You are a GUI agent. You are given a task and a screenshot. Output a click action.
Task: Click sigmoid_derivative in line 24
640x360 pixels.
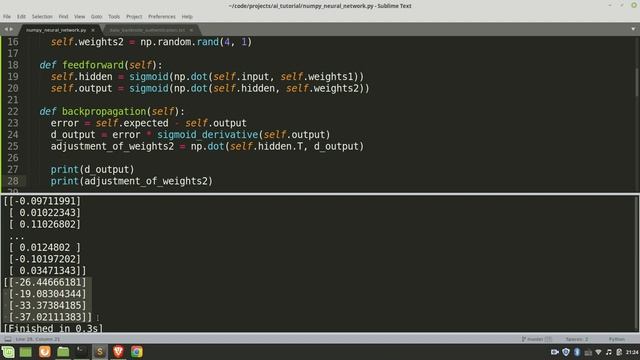click(208, 135)
